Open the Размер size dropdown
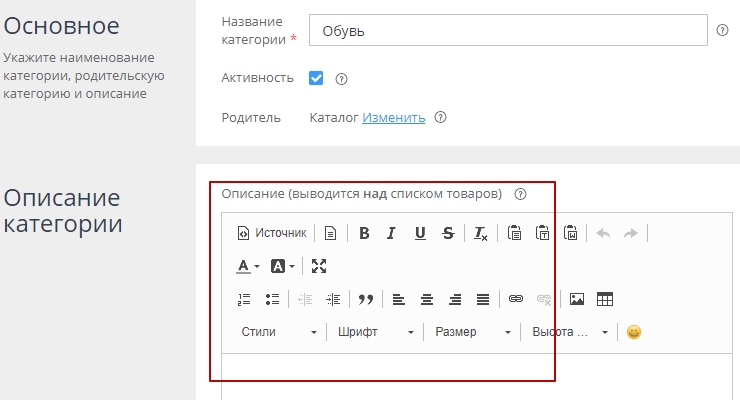This screenshot has width=740, height=400. [472, 332]
